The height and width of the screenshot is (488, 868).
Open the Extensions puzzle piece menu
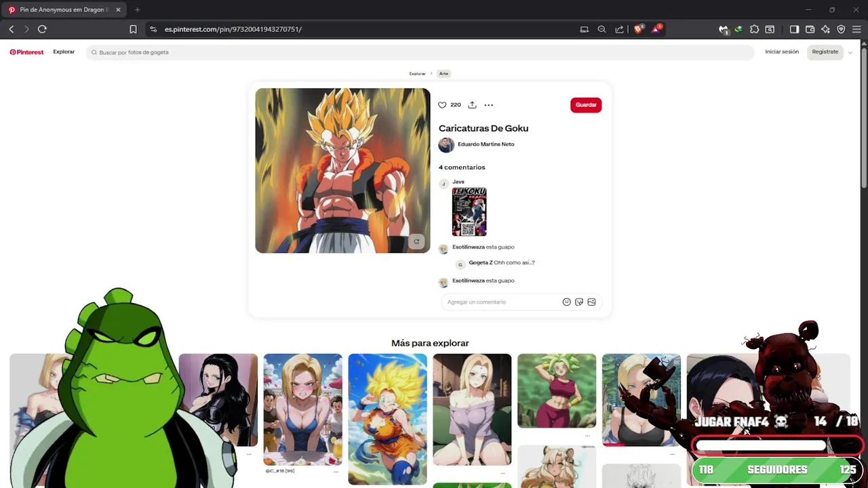coord(754,29)
